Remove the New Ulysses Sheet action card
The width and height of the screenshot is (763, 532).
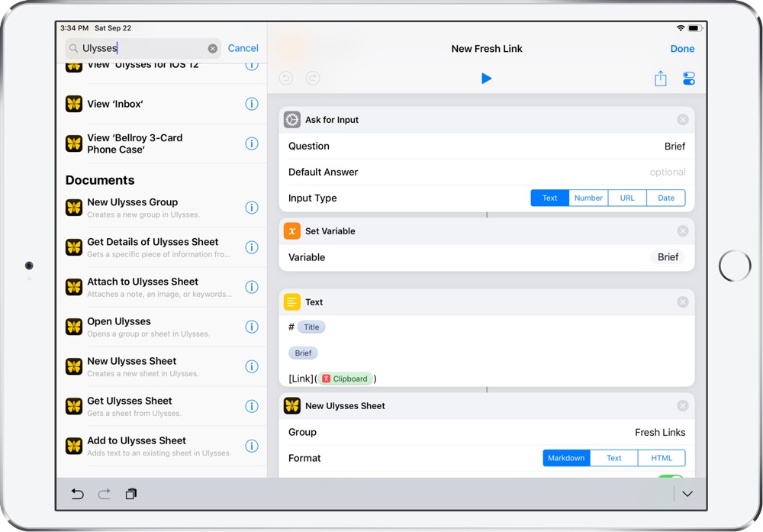(x=683, y=406)
